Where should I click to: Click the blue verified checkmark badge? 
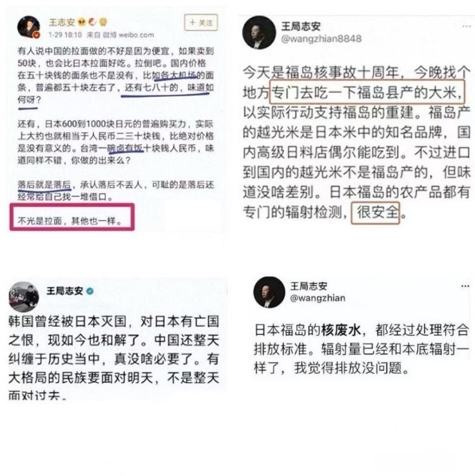click(x=90, y=291)
